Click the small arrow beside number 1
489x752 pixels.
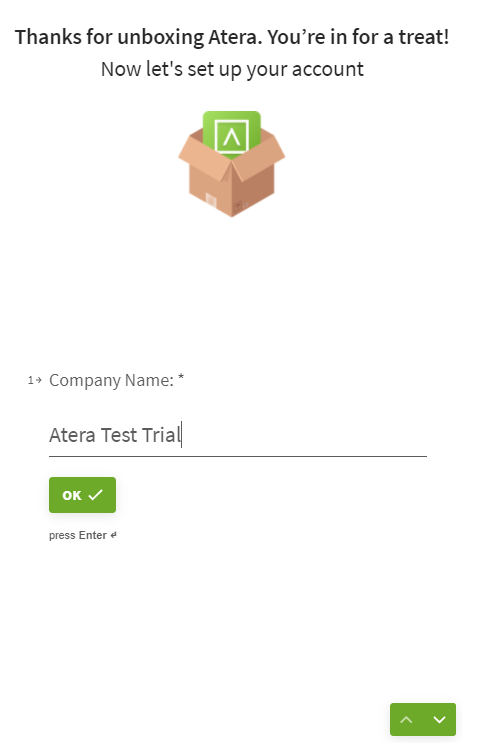[x=38, y=380]
